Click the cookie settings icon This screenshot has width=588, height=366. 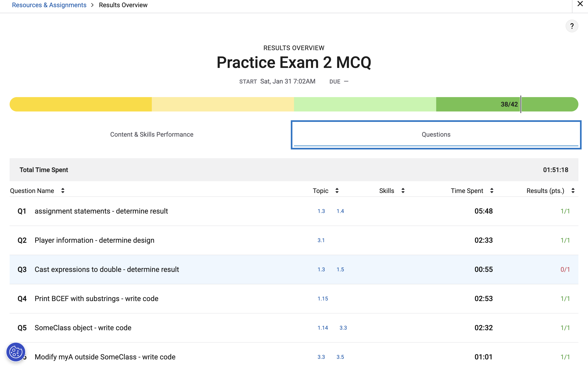coord(16,352)
